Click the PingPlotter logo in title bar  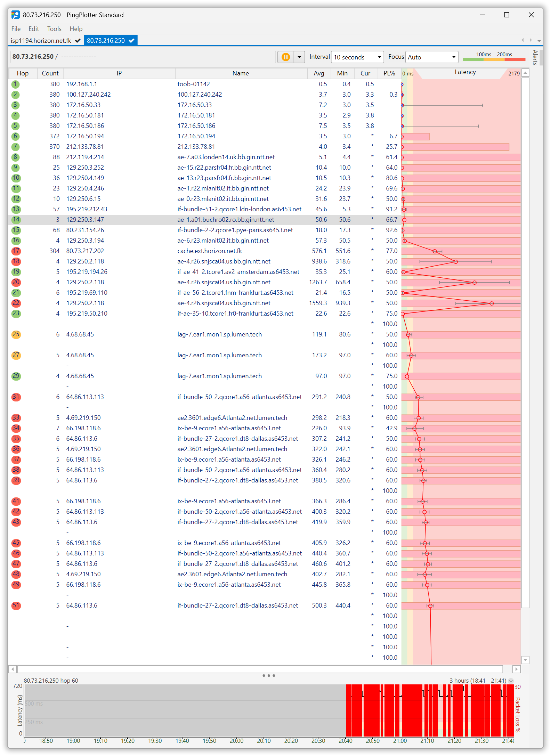pyautogui.click(x=16, y=15)
